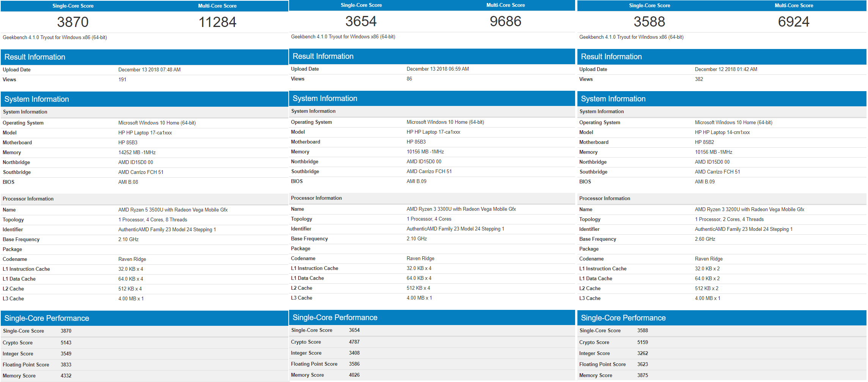The width and height of the screenshot is (868, 382).
Task: Select L1 instruction cache 32.0 KB x 2
Action: tap(707, 268)
